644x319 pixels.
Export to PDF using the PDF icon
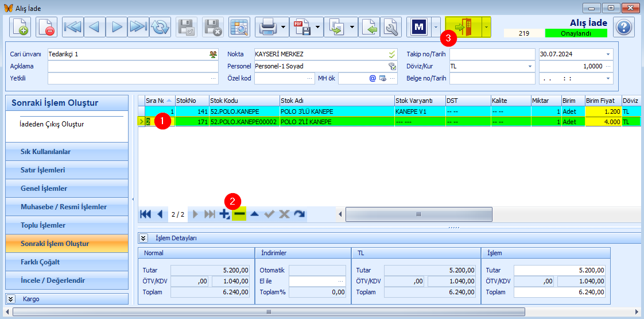pos(302,28)
